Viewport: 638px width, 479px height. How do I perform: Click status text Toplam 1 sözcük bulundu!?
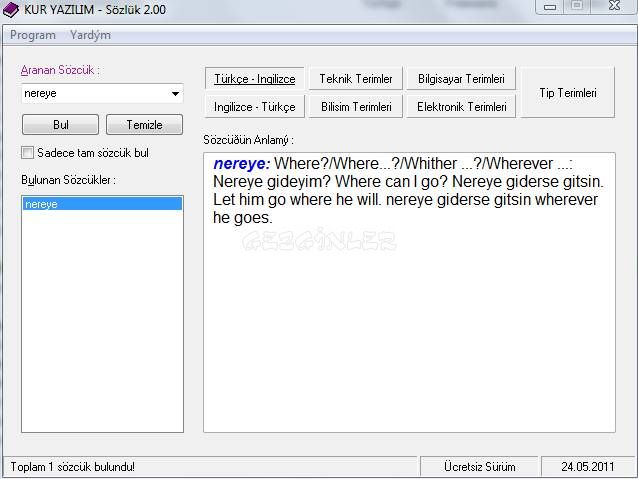click(72, 467)
